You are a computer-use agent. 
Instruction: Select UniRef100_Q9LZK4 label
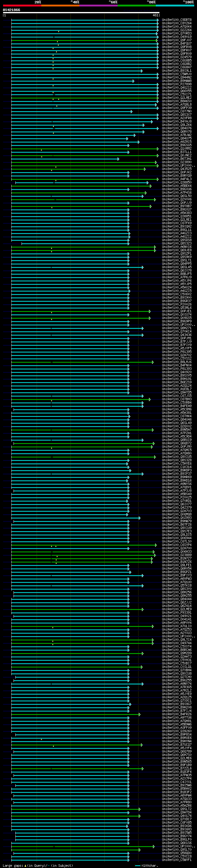click(x=176, y=125)
